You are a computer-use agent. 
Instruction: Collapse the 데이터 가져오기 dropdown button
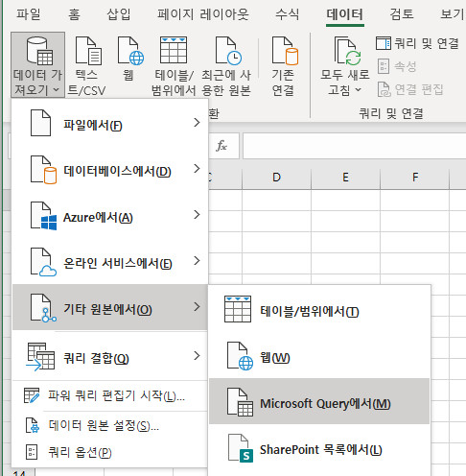coord(37,65)
